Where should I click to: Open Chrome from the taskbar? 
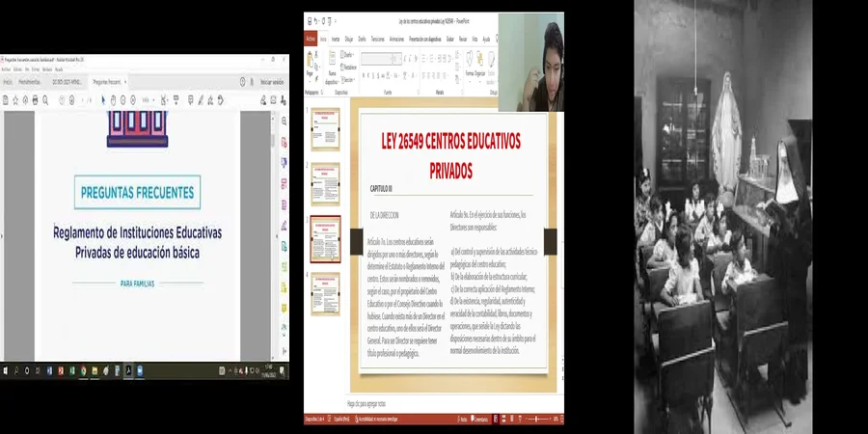point(83,371)
